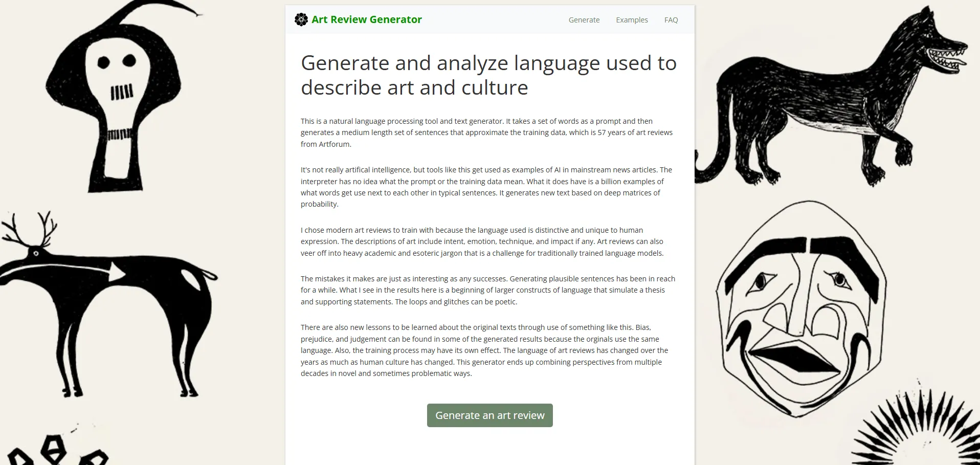This screenshot has height=465, width=980.
Task: Click the flower logo icon in the header
Action: (x=301, y=20)
